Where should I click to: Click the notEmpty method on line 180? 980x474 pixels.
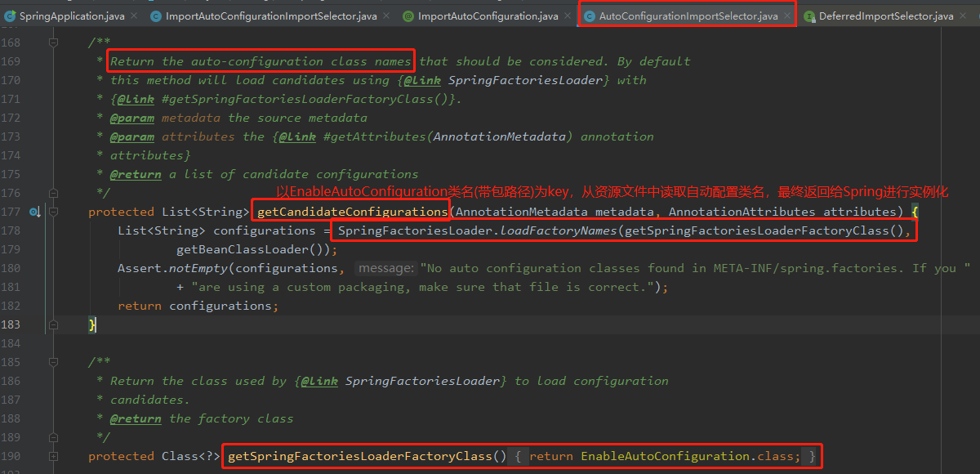pyautogui.click(x=198, y=268)
